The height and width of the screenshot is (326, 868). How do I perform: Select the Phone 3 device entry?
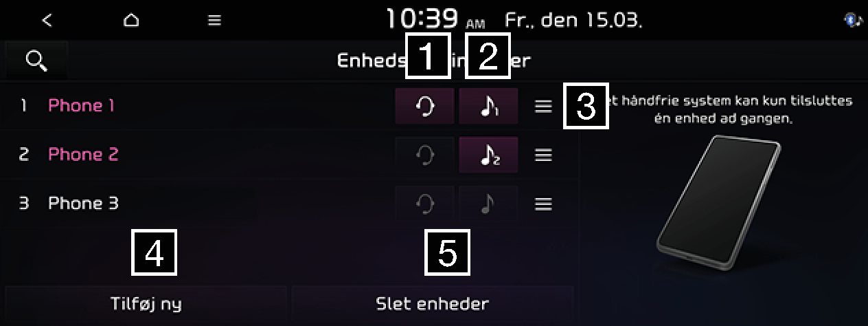pyautogui.click(x=83, y=204)
